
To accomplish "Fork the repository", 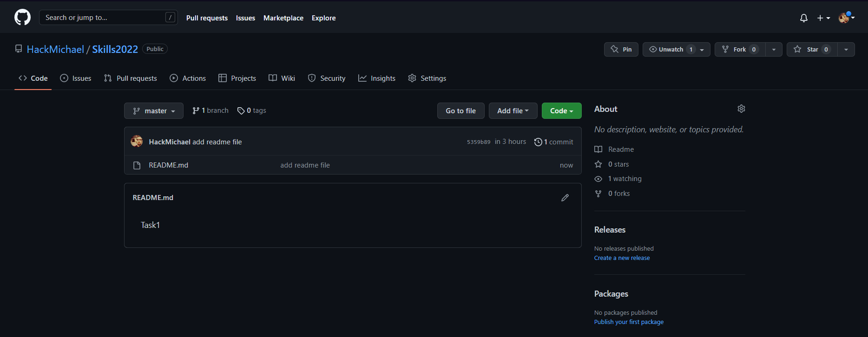I will click(x=740, y=49).
